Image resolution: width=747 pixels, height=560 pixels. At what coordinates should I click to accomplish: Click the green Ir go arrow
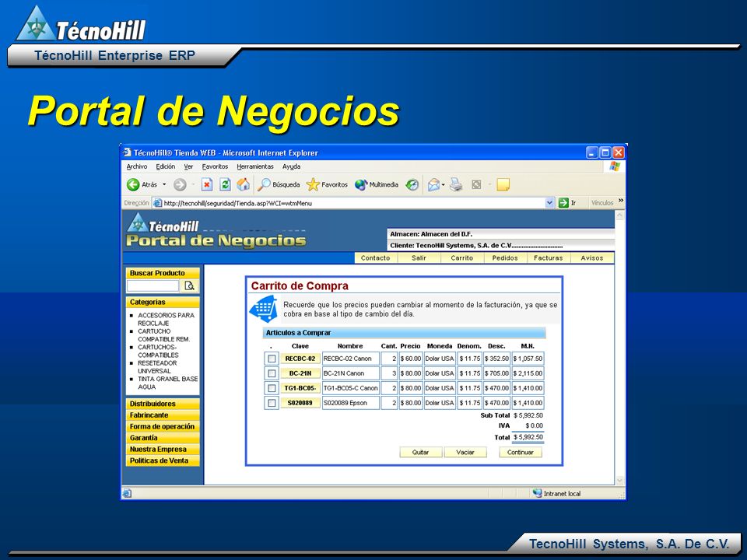[x=563, y=203]
